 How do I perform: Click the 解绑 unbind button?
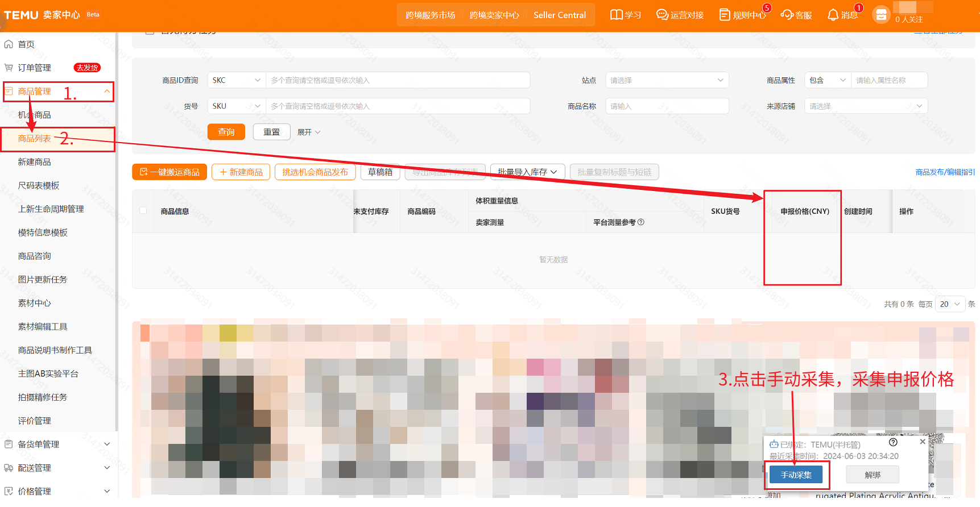873,475
